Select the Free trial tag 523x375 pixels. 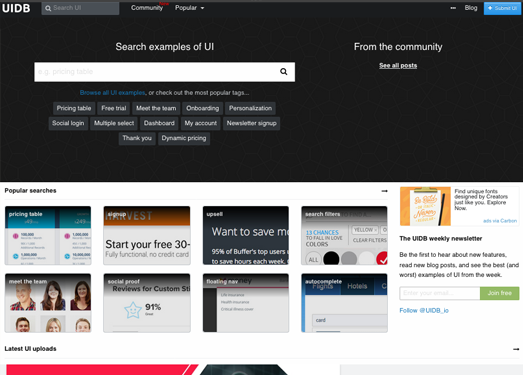[x=114, y=108]
